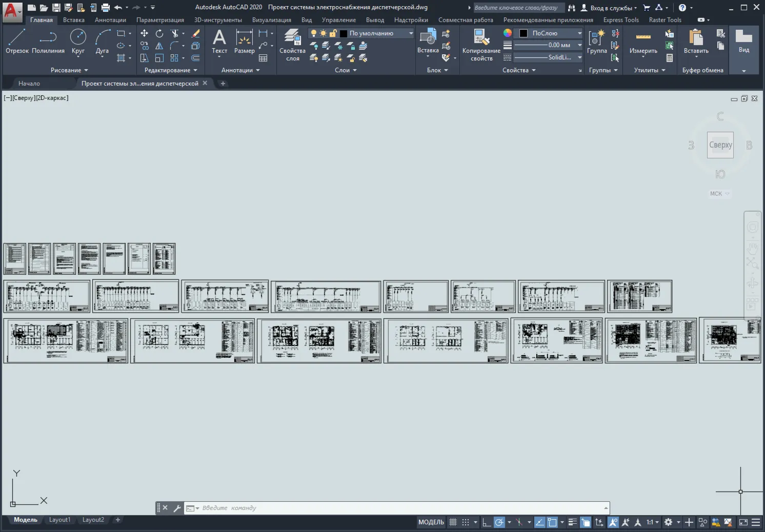This screenshot has height=532, width=765.
Task: Select the Hatch tool in Рисование
Action: coord(121,58)
